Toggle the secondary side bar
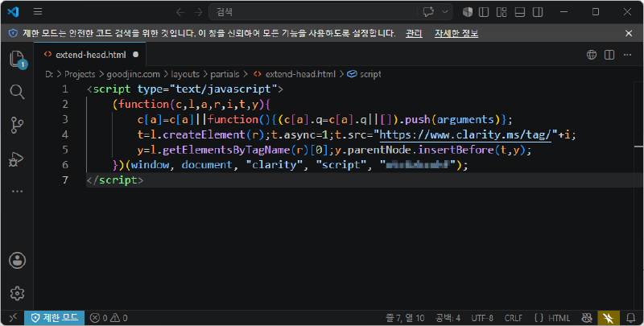Screen dimensions: 644x326 tap(538, 12)
